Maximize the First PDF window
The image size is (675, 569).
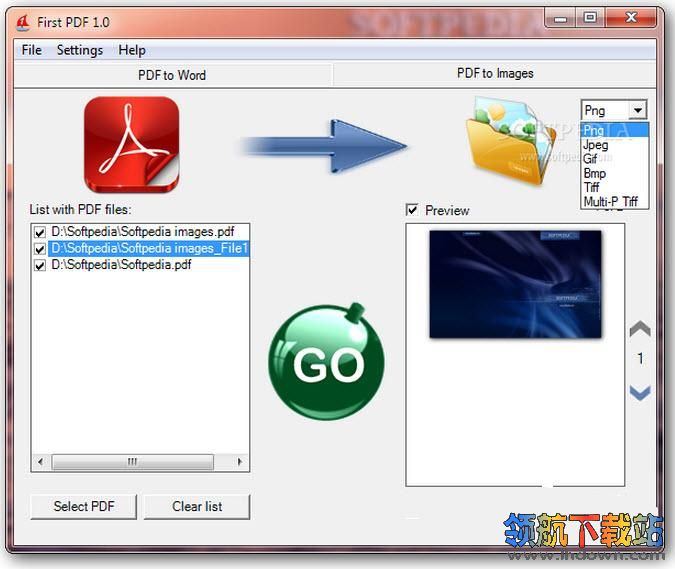590,18
